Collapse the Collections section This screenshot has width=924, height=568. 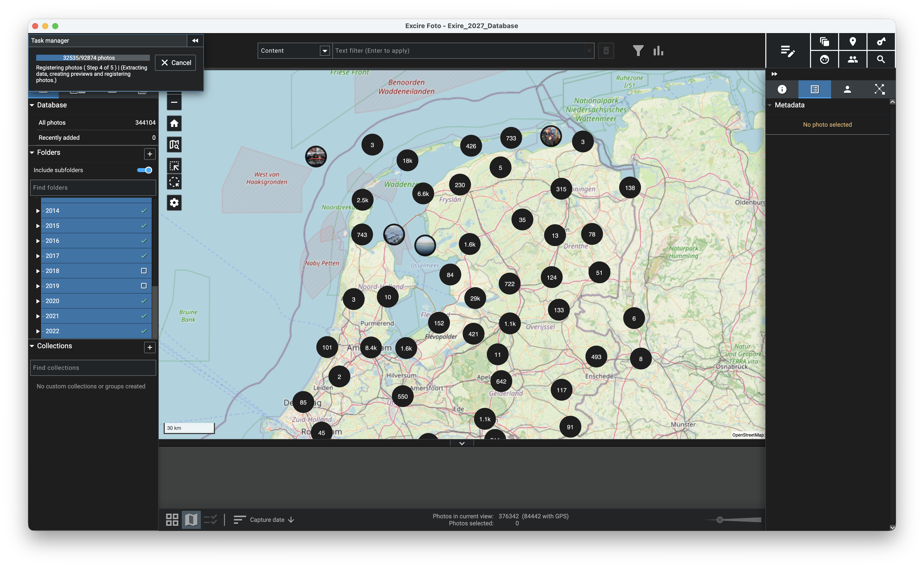pyautogui.click(x=32, y=346)
